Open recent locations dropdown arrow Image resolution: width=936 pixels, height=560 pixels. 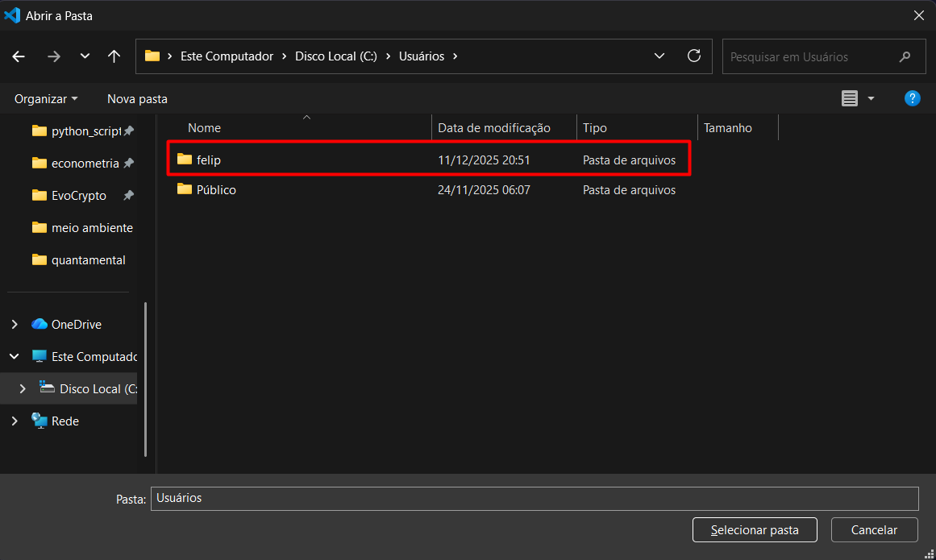(x=85, y=56)
